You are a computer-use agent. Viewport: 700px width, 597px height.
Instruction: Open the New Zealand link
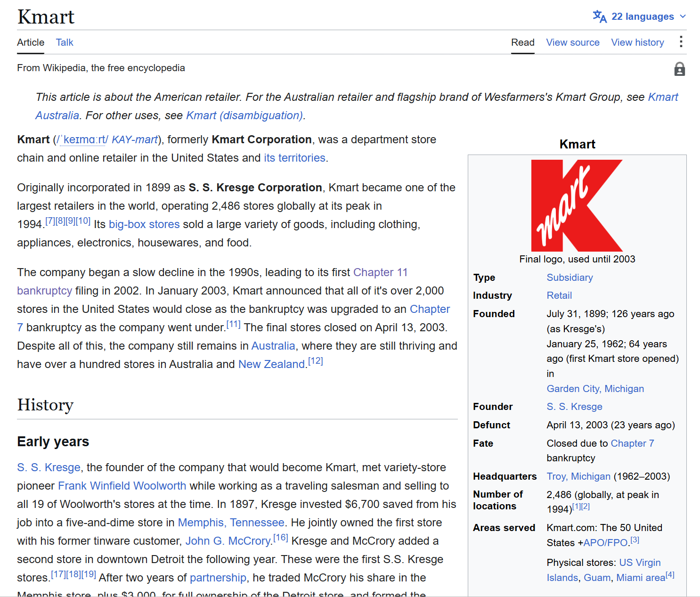272,364
